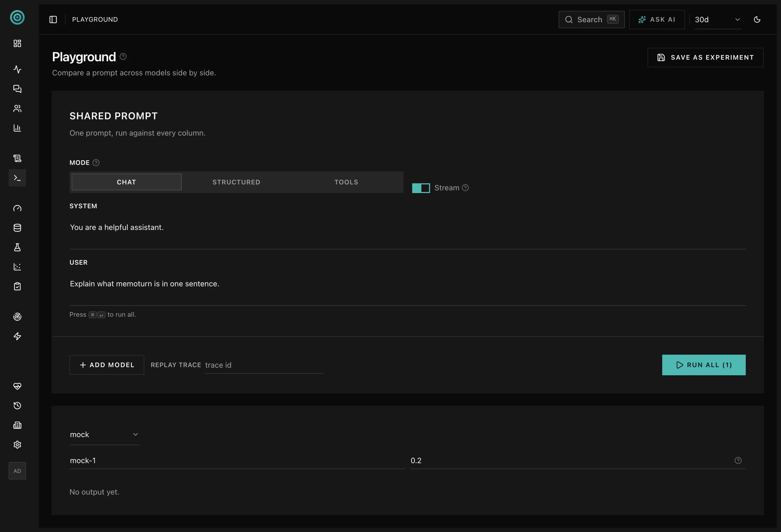781x532 pixels.
Task: Open the radar icon in the sidebar
Action: 17,317
